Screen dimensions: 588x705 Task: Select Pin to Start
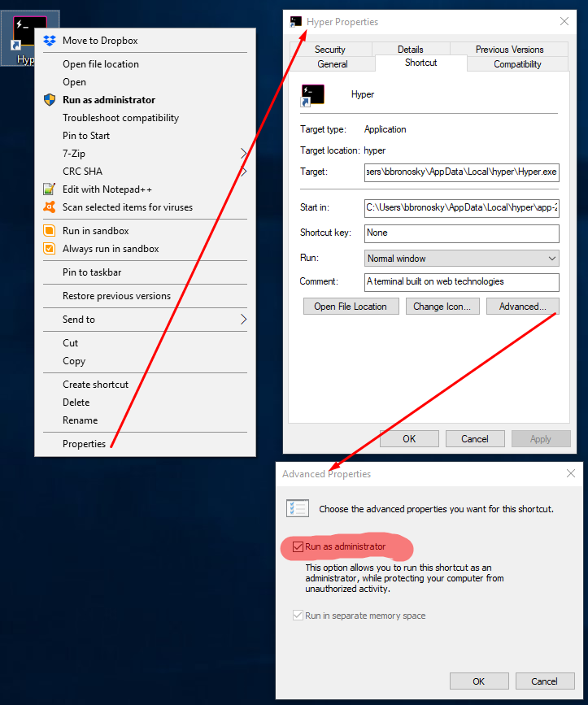[146, 136]
